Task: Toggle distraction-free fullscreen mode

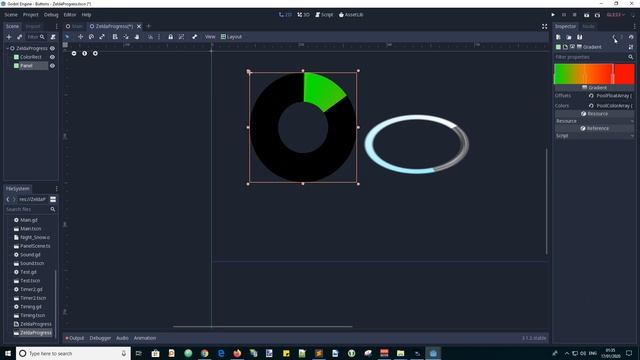Action: [544, 26]
